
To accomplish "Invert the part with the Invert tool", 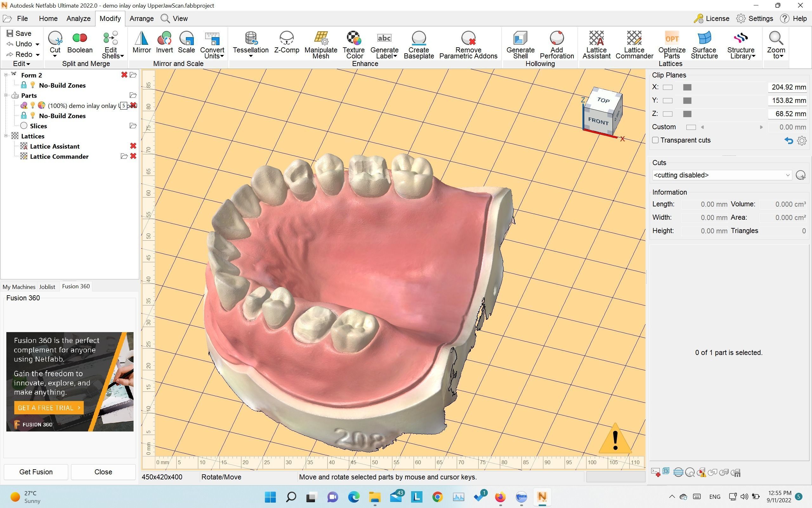I will (164, 42).
